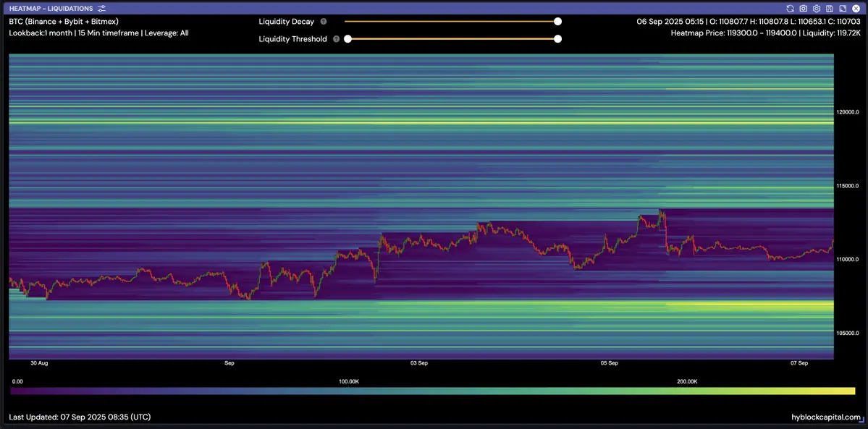Open heatmap settings via the gear icon
Screen dimensions: 868x429
(816, 8)
